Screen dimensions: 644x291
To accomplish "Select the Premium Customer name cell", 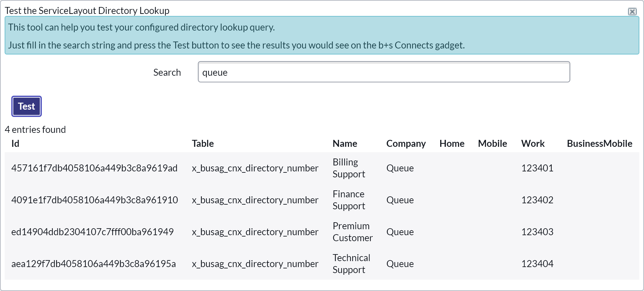I will [353, 232].
